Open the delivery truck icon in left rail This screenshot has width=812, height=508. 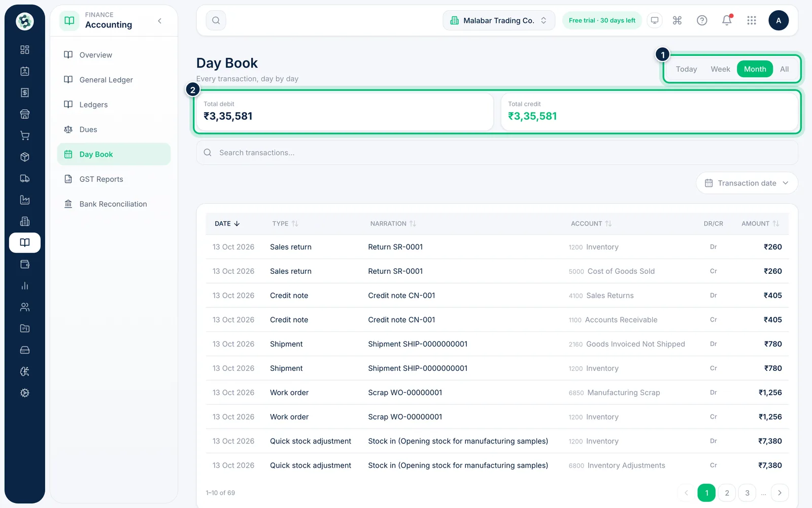(24, 178)
